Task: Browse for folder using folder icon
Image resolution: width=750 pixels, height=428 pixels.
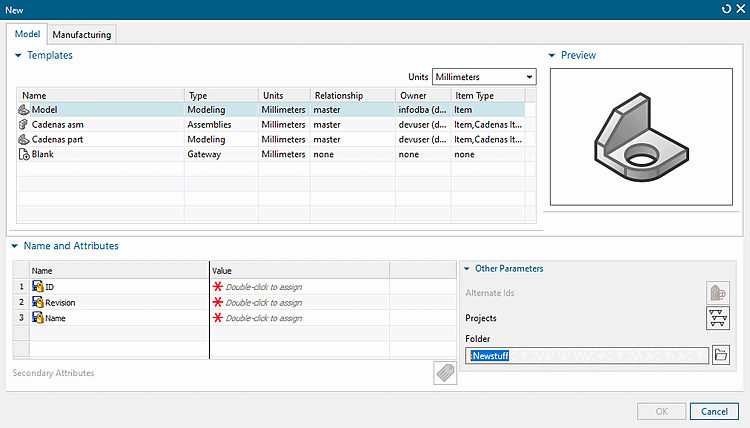Action: (722, 355)
